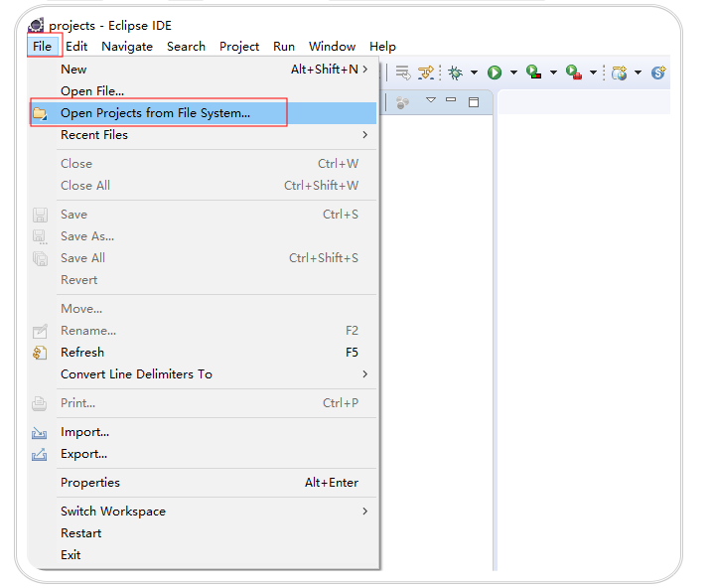The width and height of the screenshot is (713, 588).
Task: Expand the Switch Workspace submenu arrow
Action: click(x=364, y=512)
